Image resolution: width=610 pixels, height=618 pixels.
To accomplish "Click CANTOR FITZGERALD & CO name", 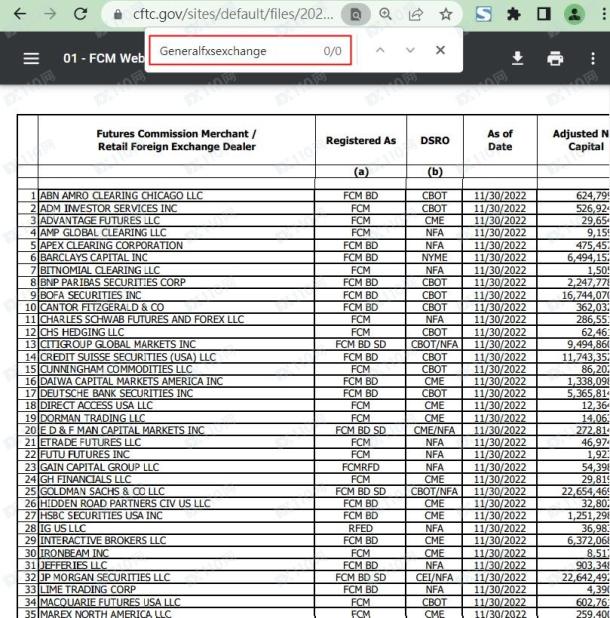I will 102,307.
